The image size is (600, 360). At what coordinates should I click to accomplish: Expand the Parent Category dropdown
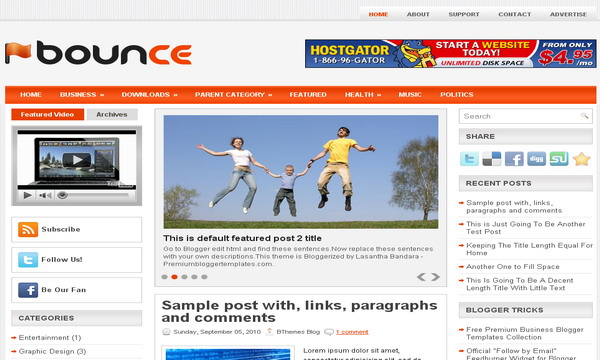[x=233, y=94]
